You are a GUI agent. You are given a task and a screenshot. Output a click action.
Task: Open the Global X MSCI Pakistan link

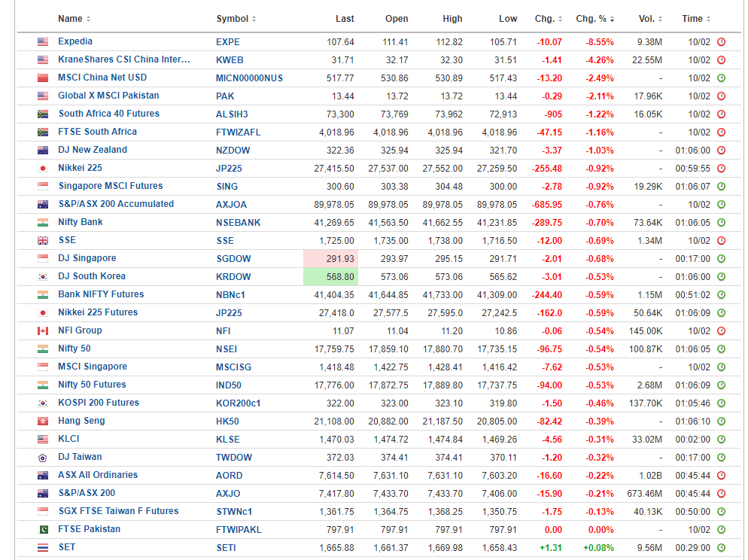(x=108, y=96)
